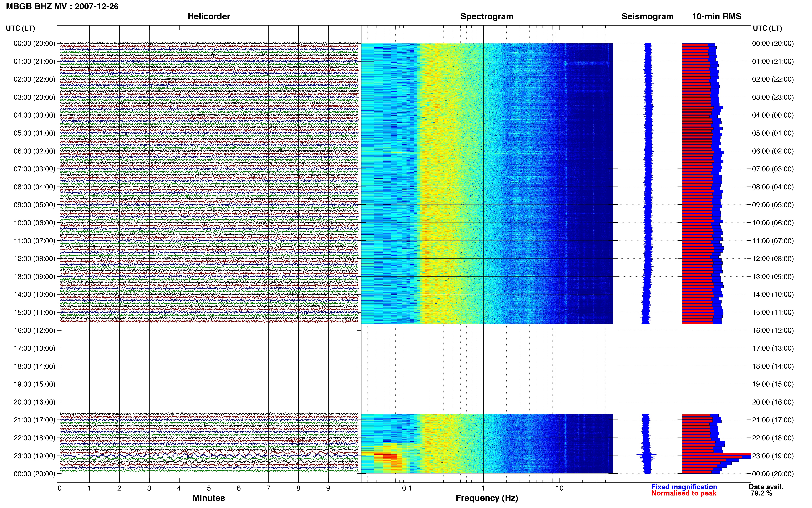The image size is (812, 508).
Task: Click helicorder axis label 10:00 (06:00)
Action: (34, 223)
